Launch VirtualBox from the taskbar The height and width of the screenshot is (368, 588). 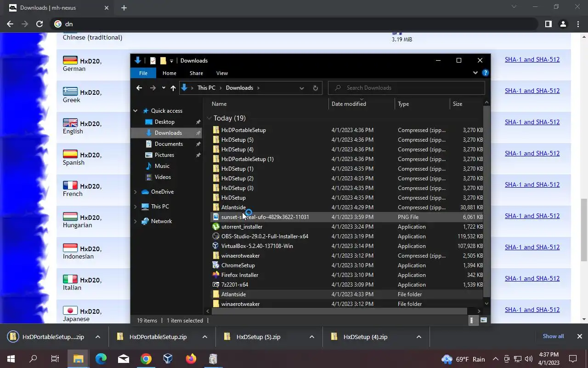[x=168, y=359]
